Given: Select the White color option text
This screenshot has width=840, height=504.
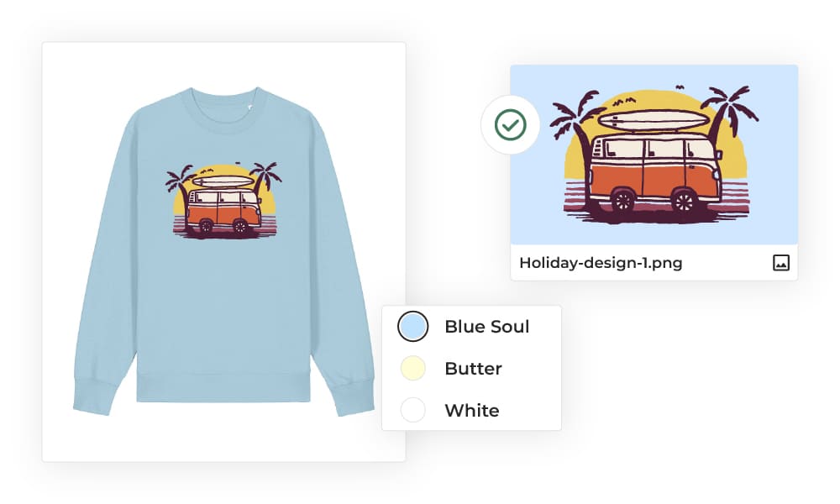Looking at the screenshot, I should point(472,410).
